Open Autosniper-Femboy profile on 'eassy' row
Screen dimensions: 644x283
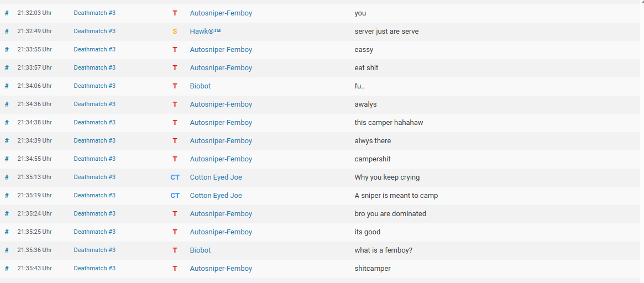[x=221, y=49]
